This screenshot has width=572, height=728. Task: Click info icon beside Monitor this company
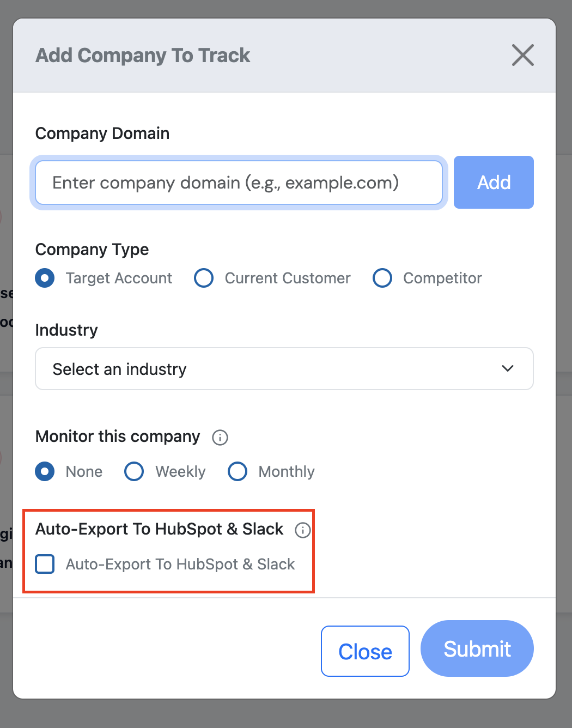pos(220,437)
